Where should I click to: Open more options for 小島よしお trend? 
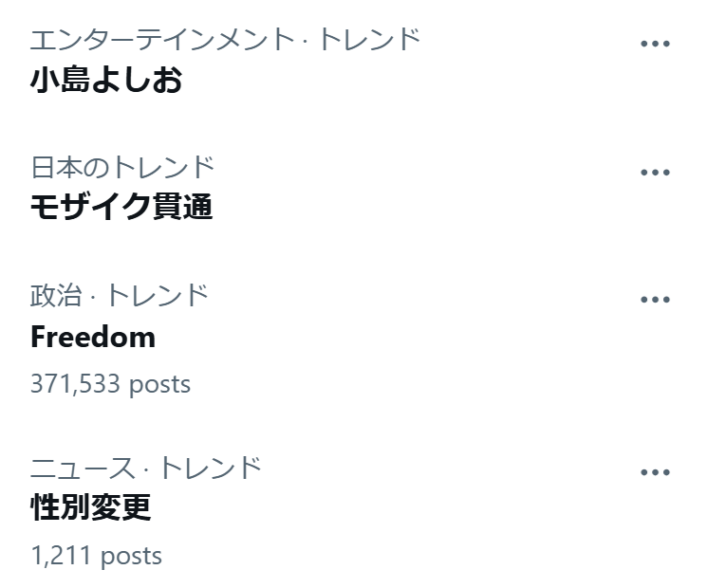coord(655,45)
